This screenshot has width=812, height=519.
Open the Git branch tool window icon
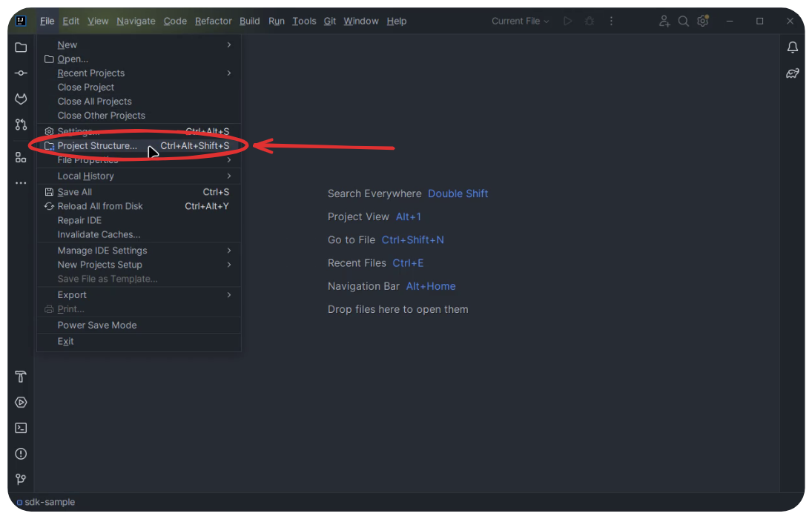[x=21, y=479]
